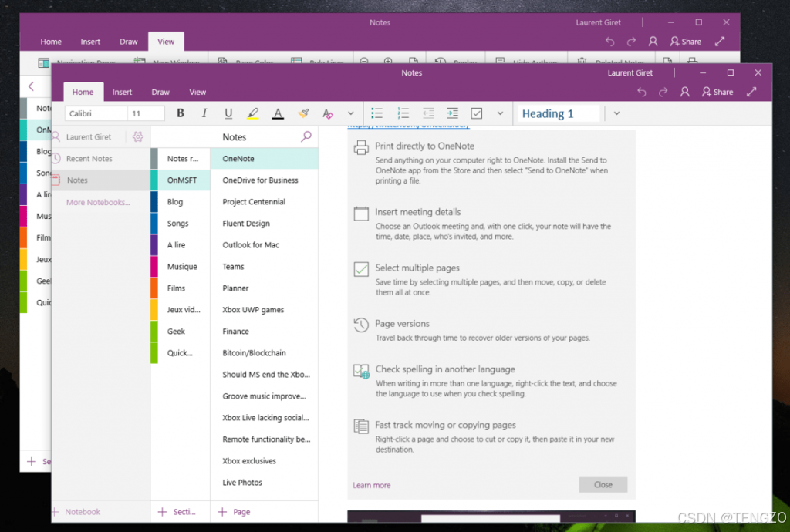790x532 pixels.
Task: Apply the yellow text highlight
Action: tap(253, 113)
